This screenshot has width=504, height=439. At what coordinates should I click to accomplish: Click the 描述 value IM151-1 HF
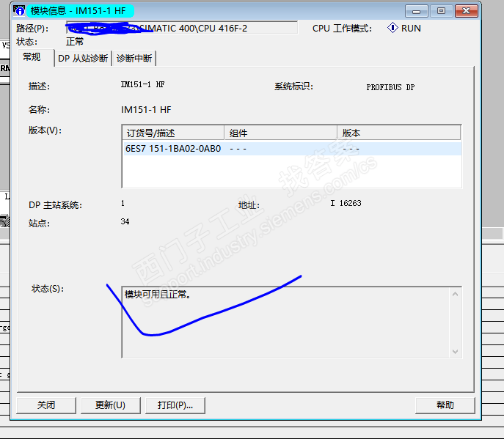(143, 84)
